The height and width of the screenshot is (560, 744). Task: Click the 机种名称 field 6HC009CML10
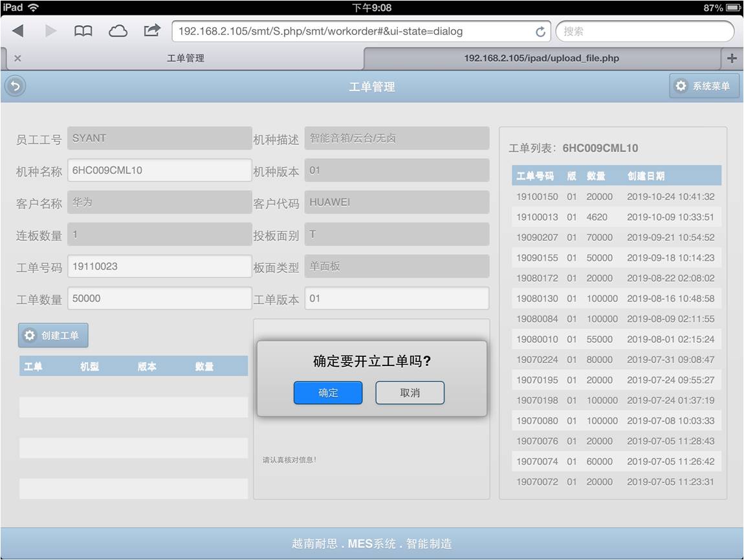(x=159, y=170)
